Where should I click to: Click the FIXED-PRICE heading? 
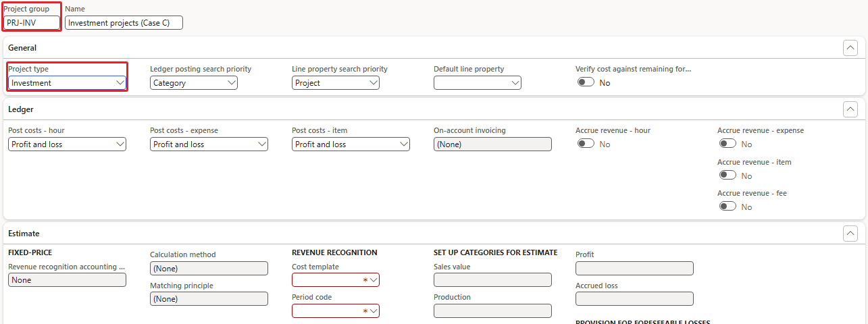(x=30, y=252)
